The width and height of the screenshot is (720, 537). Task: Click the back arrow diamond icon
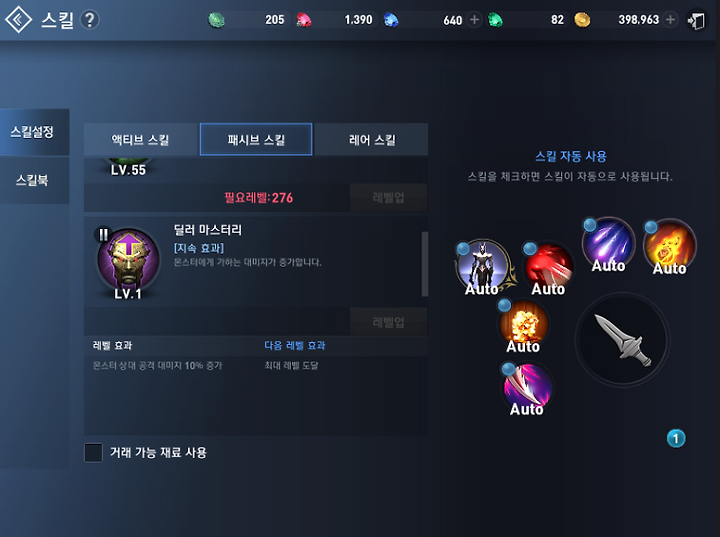coord(18,19)
